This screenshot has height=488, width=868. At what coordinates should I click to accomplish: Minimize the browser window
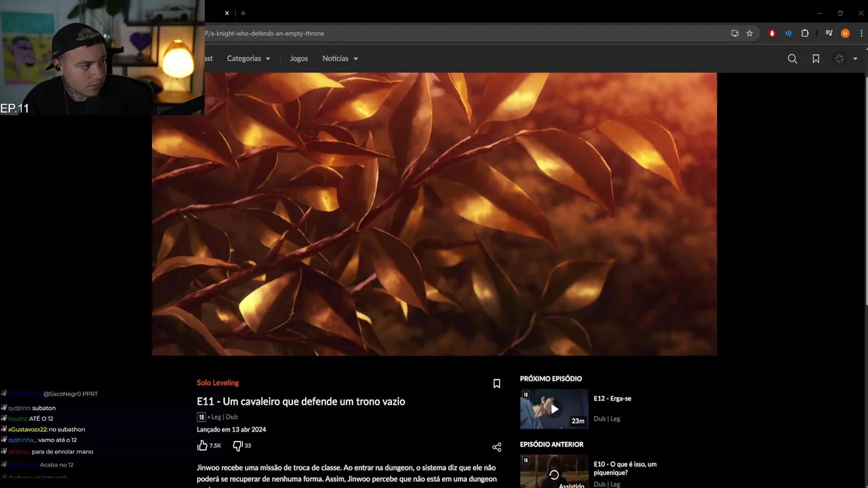tap(819, 13)
